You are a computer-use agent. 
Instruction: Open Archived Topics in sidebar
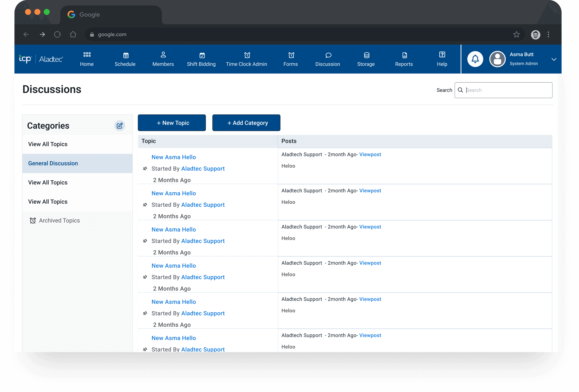pyautogui.click(x=59, y=220)
